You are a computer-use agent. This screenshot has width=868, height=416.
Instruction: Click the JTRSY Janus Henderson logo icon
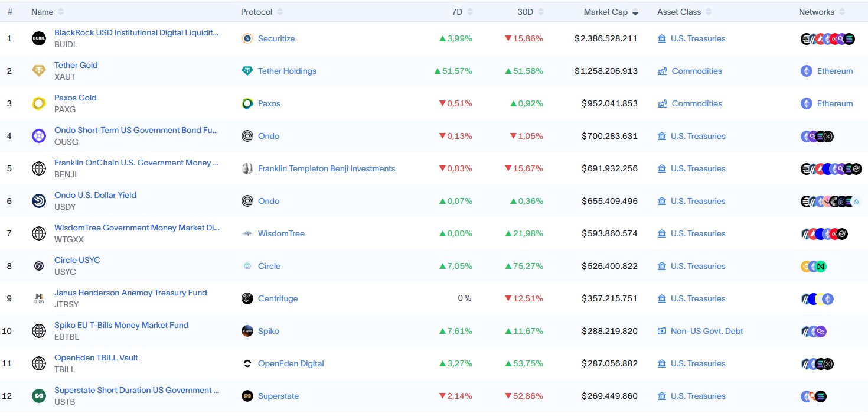coord(39,298)
